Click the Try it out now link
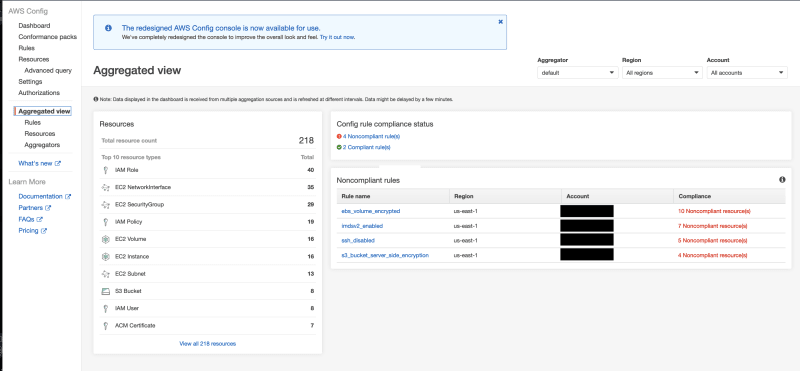 click(x=337, y=37)
